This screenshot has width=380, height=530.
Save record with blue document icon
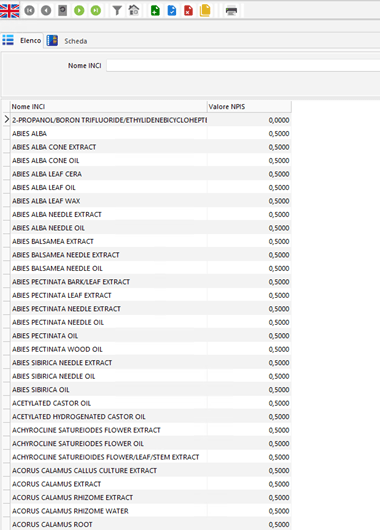(172, 11)
